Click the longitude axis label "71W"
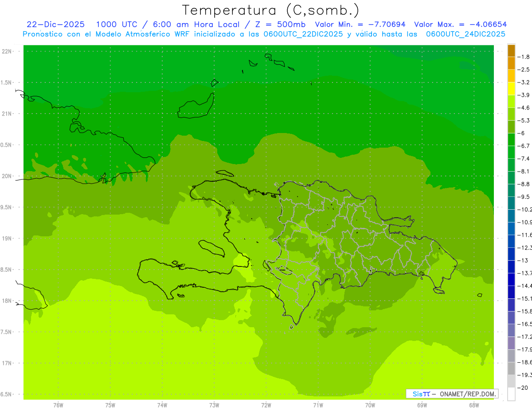Screen dimensions: 532x411 click(318, 405)
